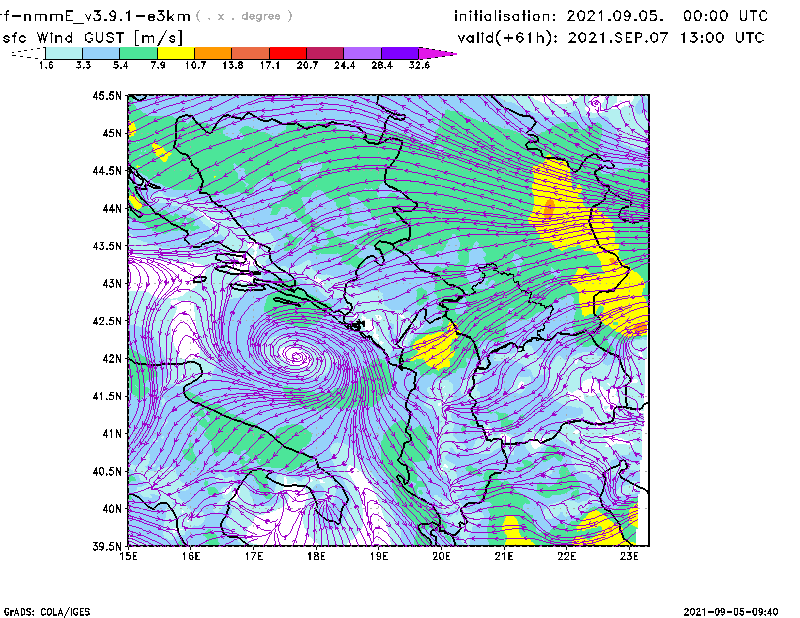The image size is (800, 618).
Task: Click the yellow 7.9–10.7 legend swatch
Action: (x=176, y=53)
